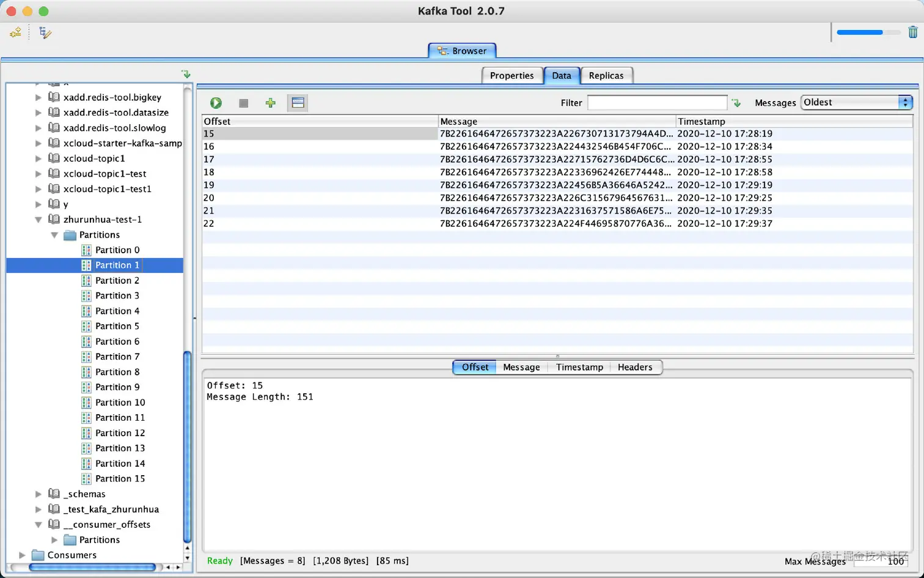
Task: Click the trash can icon at top right
Action: [912, 32]
